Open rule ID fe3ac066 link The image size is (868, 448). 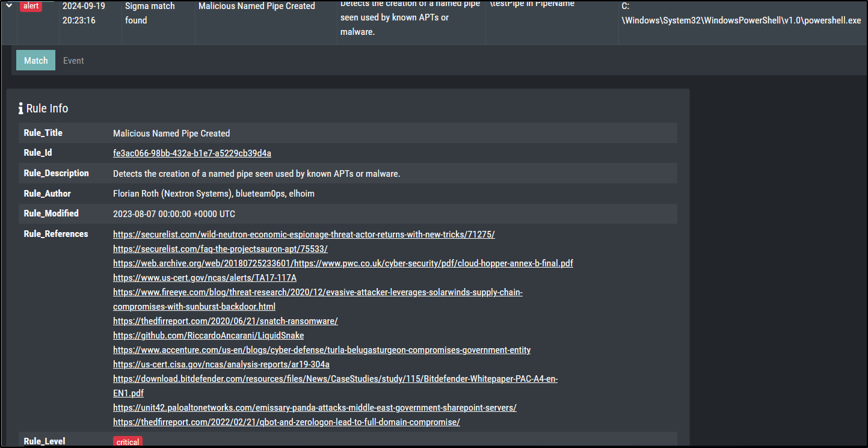click(x=192, y=153)
